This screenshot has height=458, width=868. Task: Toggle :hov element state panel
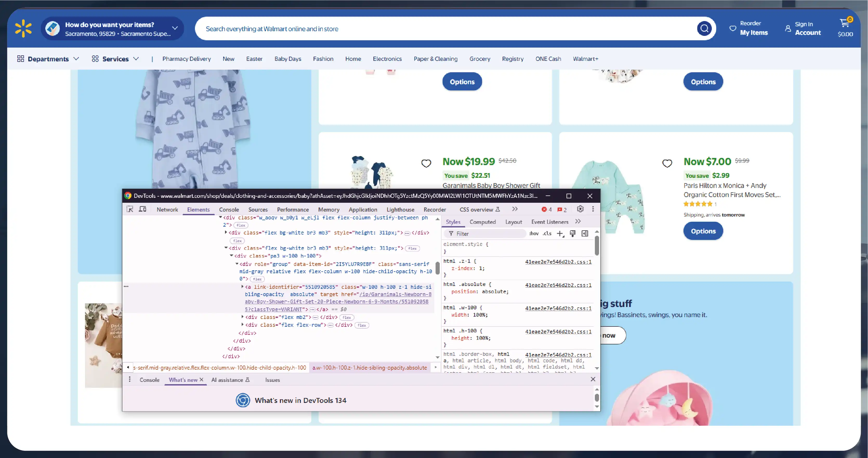click(x=534, y=234)
